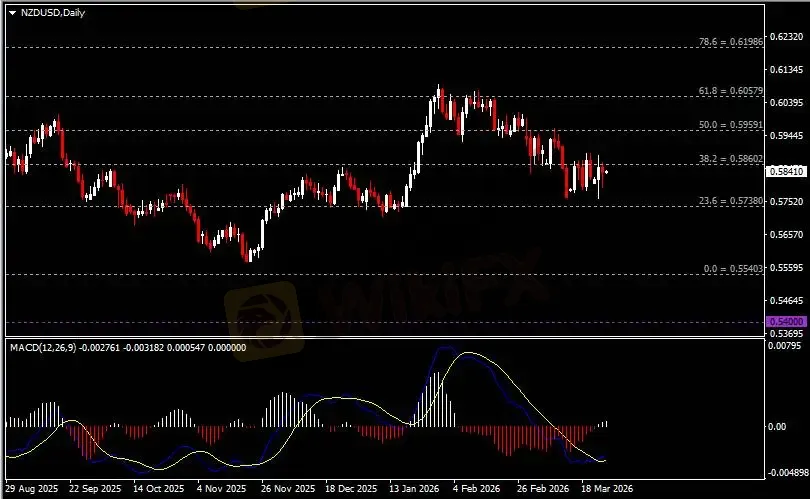Click the MACD scale value 0.00795
810x499 pixels.
785,346
